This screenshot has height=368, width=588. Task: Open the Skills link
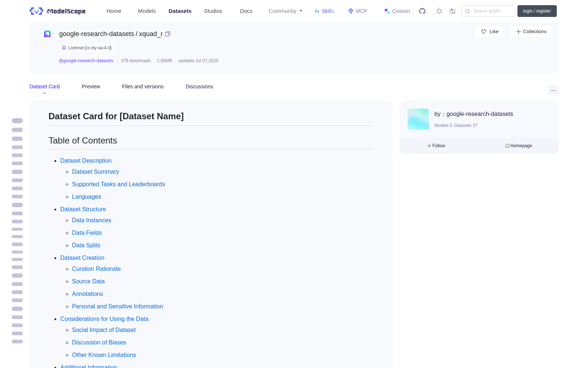(325, 11)
